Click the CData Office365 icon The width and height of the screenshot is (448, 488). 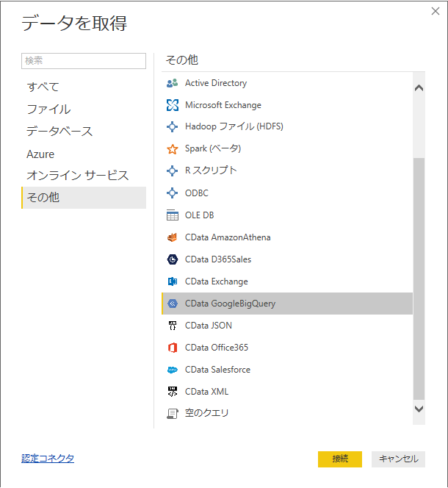coord(173,348)
